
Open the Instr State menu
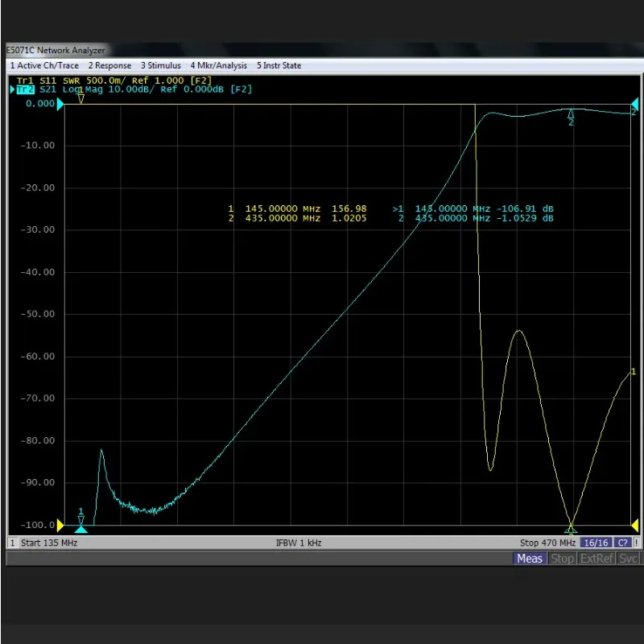(x=279, y=65)
